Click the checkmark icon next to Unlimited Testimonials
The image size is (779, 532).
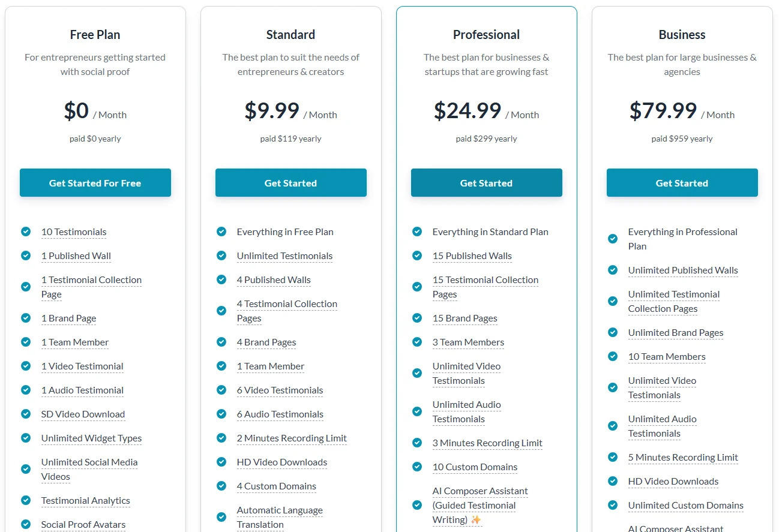(x=221, y=255)
